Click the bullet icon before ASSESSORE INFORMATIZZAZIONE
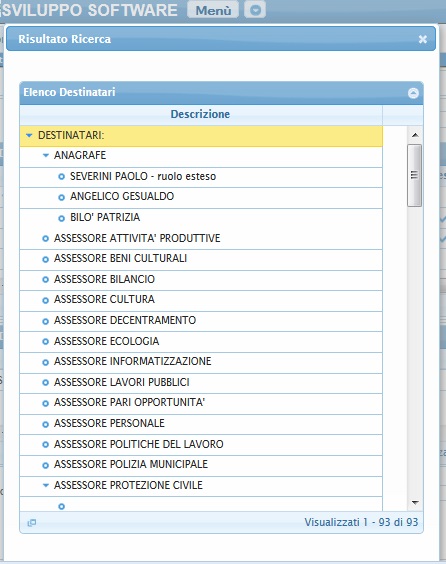 pos(45,362)
